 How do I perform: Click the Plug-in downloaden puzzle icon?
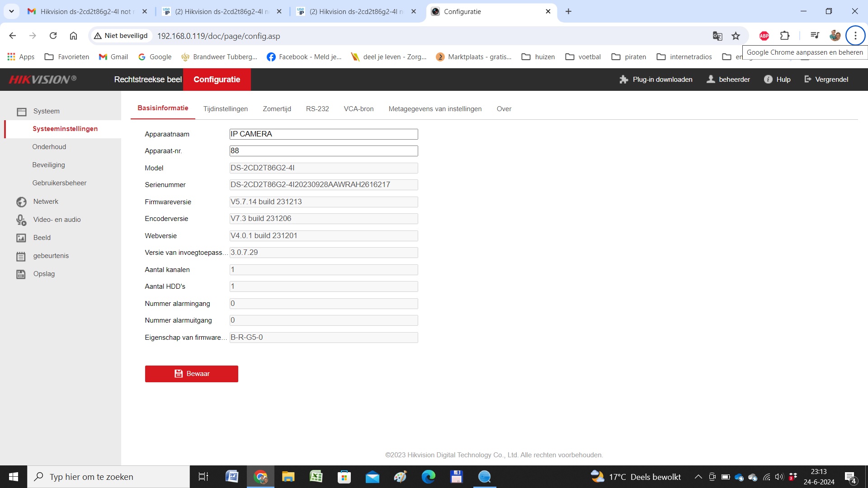624,80
